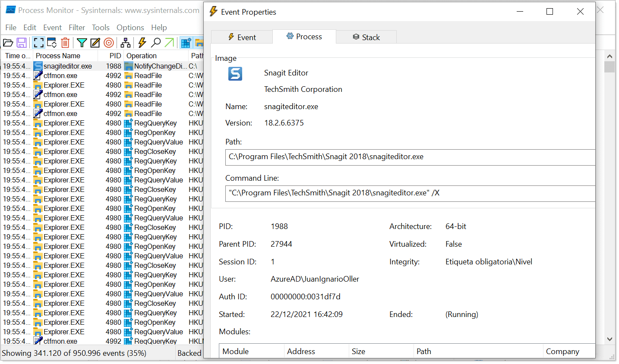This screenshot has width=619, height=364.
Task: Open the Highlight pencil icon
Action: tap(95, 43)
